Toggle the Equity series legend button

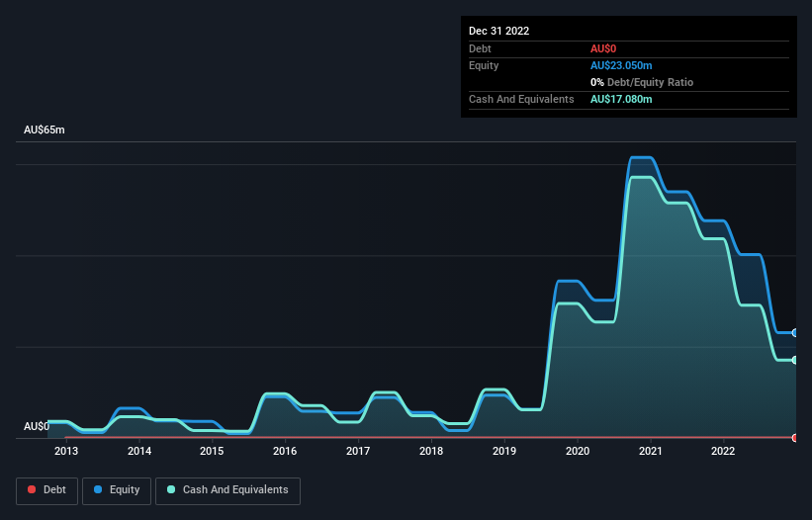click(117, 490)
